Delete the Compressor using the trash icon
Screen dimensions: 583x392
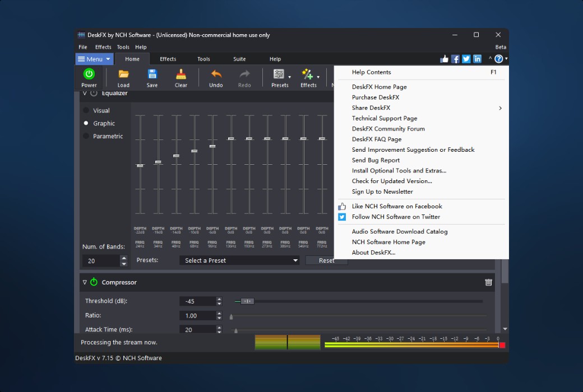(x=488, y=282)
